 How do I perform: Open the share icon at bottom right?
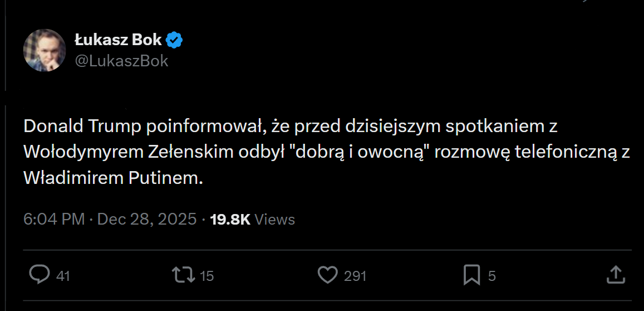click(614, 275)
